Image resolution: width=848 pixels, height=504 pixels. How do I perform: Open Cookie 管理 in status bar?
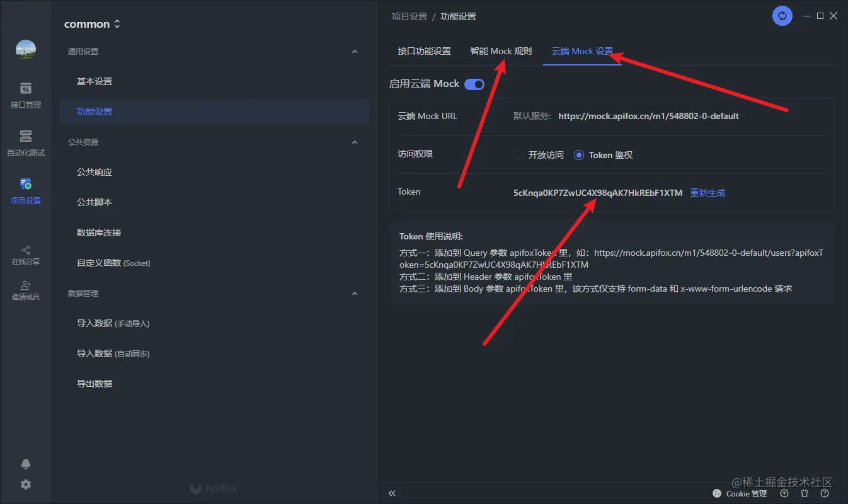[740, 493]
